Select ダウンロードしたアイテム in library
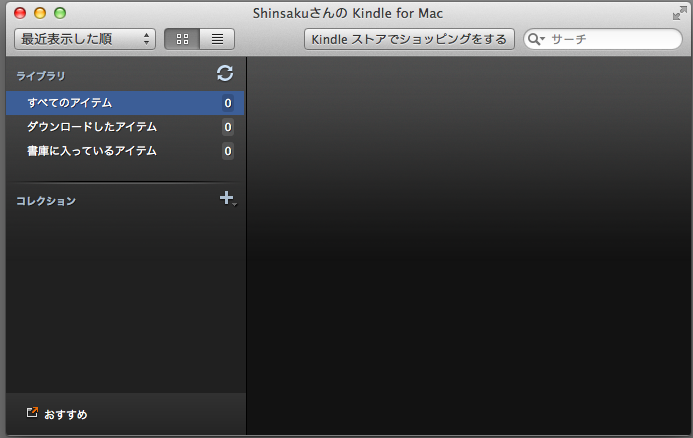Image resolution: width=693 pixels, height=438 pixels. click(125, 127)
